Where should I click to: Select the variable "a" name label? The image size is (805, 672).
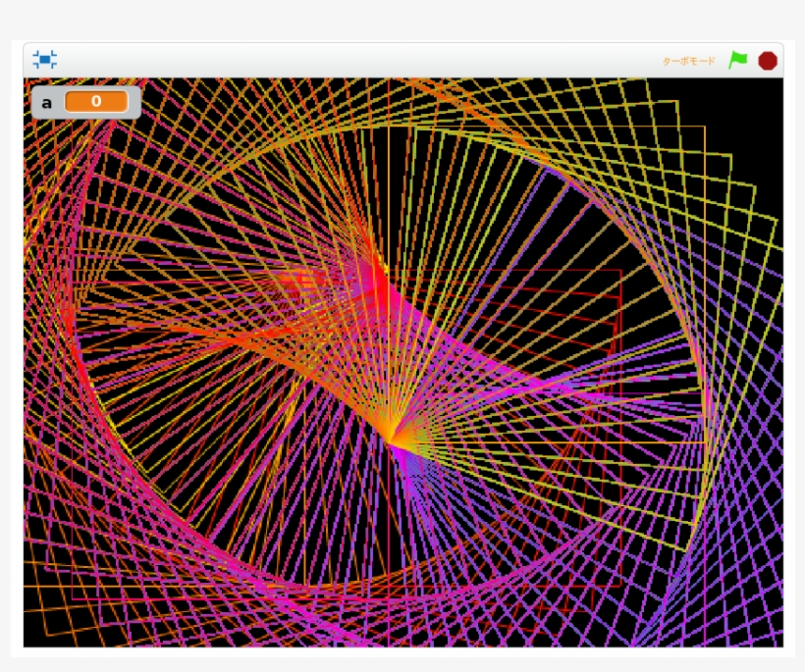pos(46,102)
